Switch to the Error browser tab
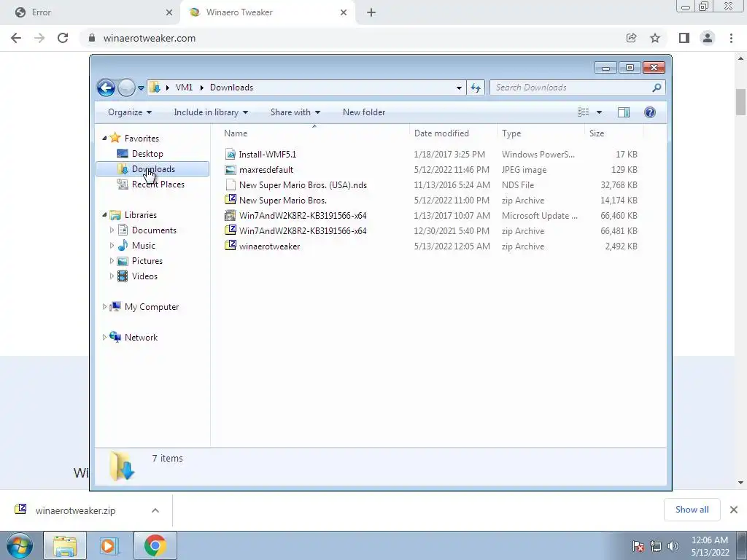Viewport: 747px width, 560px height. [x=90, y=12]
